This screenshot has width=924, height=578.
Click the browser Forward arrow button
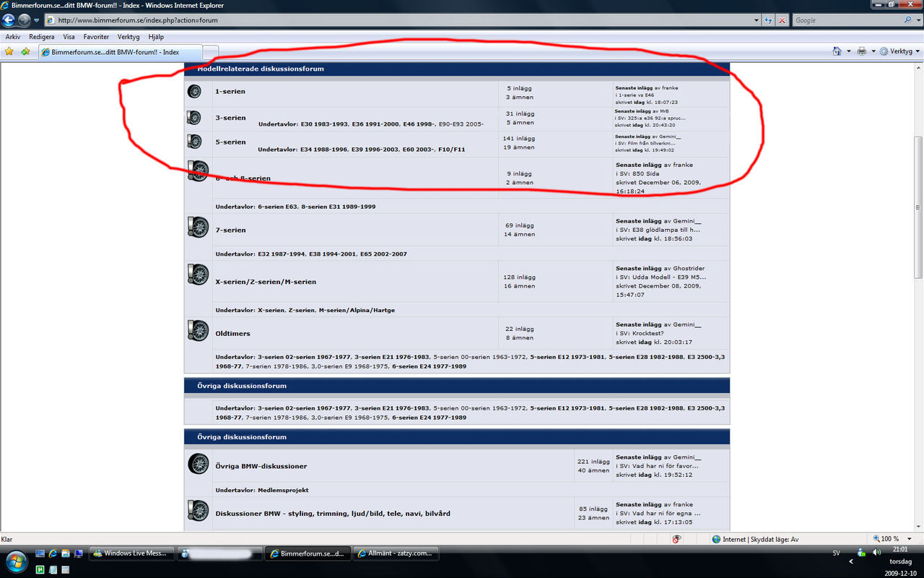point(24,20)
